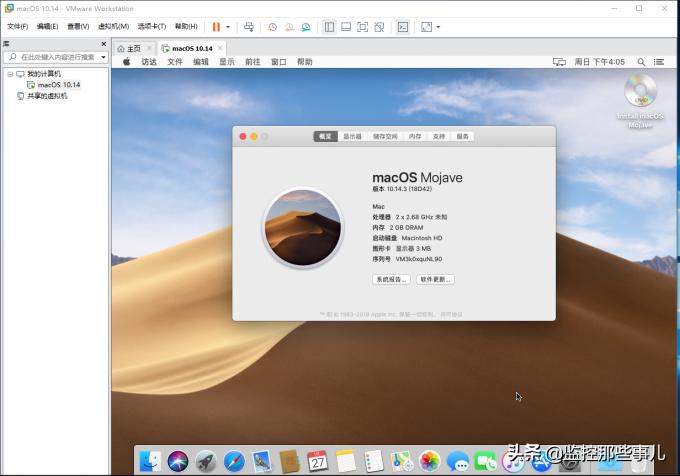Click the 系统报告... button
680x476 pixels.
click(391, 280)
